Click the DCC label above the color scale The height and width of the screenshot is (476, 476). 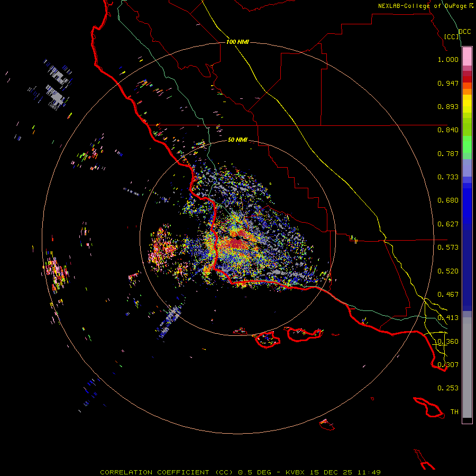pyautogui.click(x=464, y=32)
